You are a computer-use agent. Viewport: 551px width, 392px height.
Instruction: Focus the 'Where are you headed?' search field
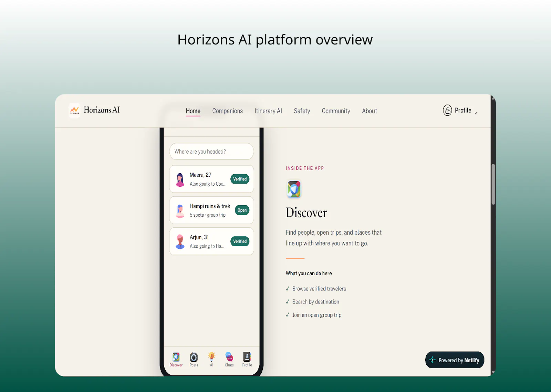click(x=211, y=152)
